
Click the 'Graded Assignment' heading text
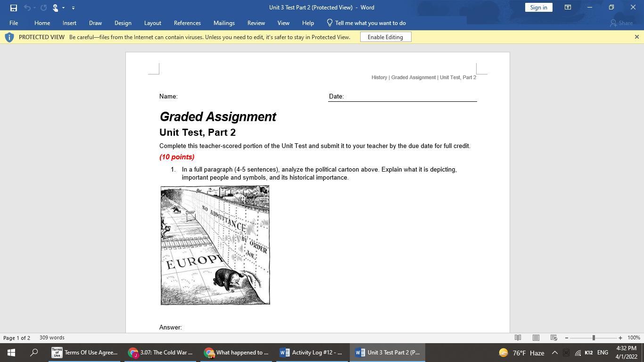coord(218,117)
